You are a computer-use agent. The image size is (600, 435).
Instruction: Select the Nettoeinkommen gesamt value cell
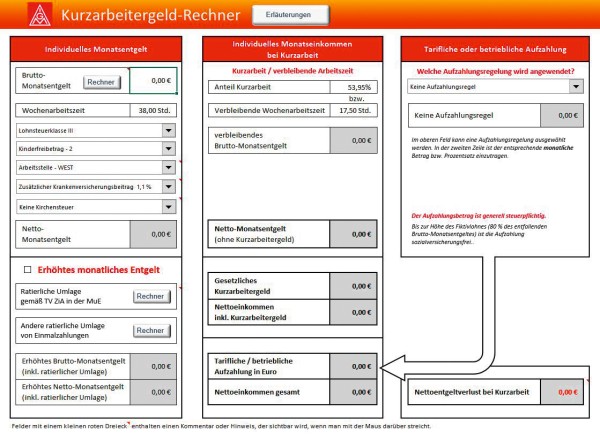[x=353, y=392]
